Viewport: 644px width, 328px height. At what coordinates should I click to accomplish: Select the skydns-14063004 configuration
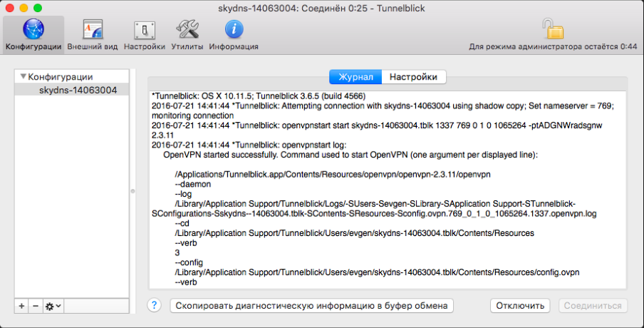(78, 90)
